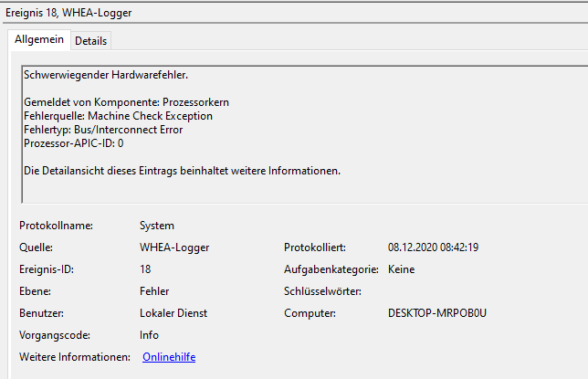588x379 pixels.
Task: Click the Prozessor-APIC-ID line
Action: pyautogui.click(x=73, y=143)
